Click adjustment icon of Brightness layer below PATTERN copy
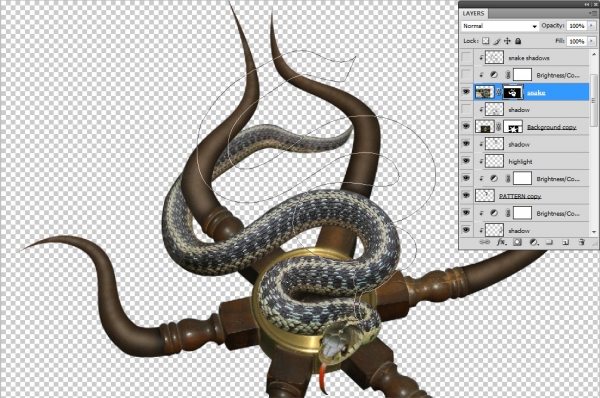The width and height of the screenshot is (600, 398). tap(494, 213)
